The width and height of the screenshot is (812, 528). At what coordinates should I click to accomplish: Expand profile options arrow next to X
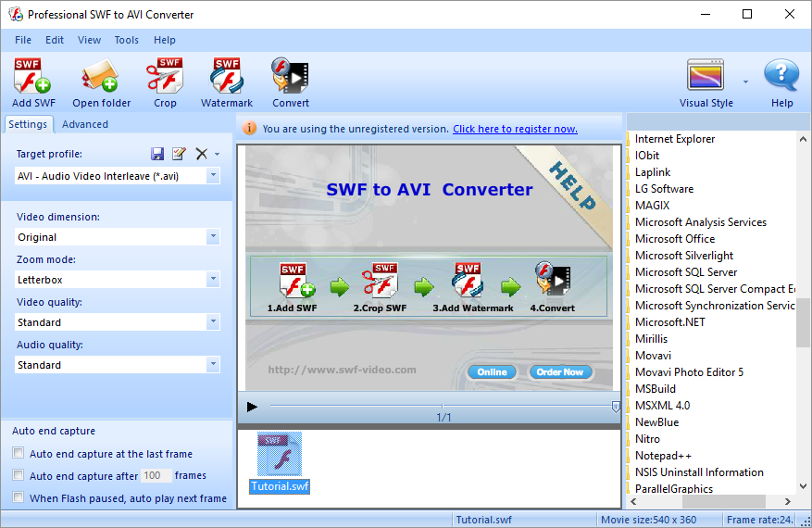217,155
